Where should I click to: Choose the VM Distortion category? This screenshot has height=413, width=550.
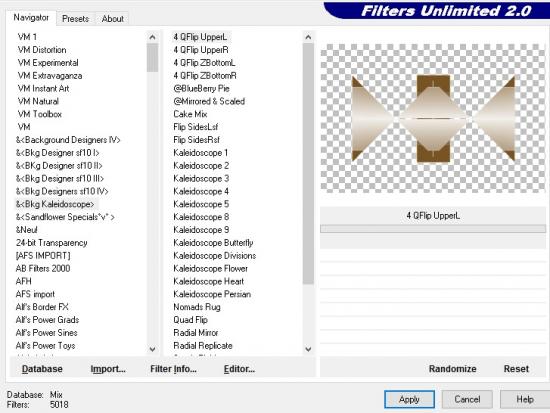point(42,50)
